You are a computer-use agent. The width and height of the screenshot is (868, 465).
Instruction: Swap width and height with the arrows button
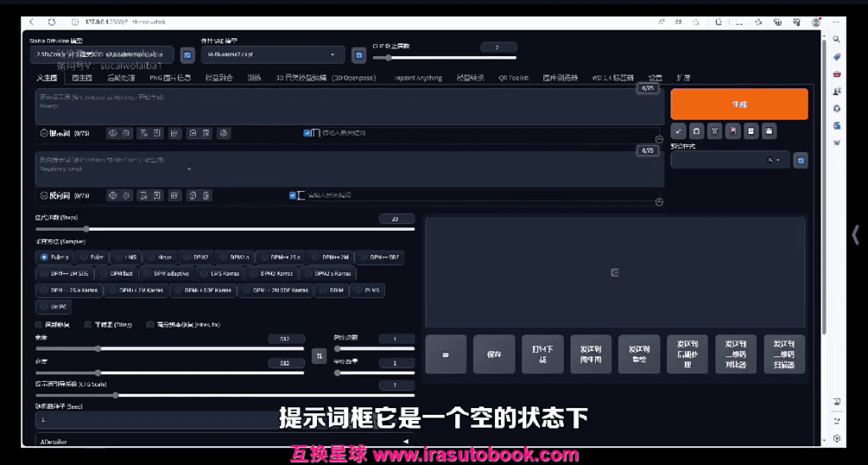[319, 356]
